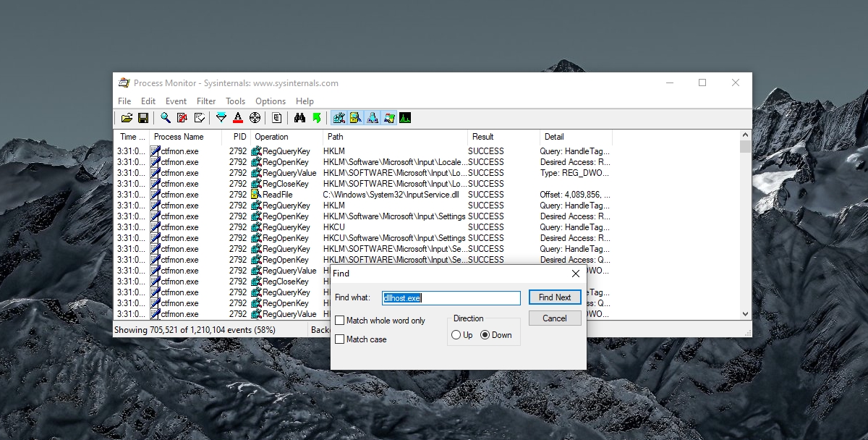Toggle Show Profiling Events graph icon
The height and width of the screenshot is (440, 868).
click(405, 118)
